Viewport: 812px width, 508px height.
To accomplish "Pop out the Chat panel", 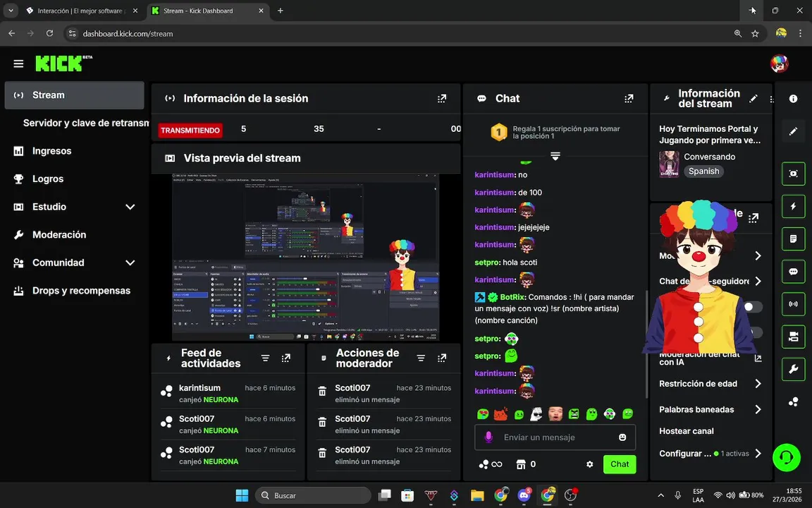I will tap(629, 99).
